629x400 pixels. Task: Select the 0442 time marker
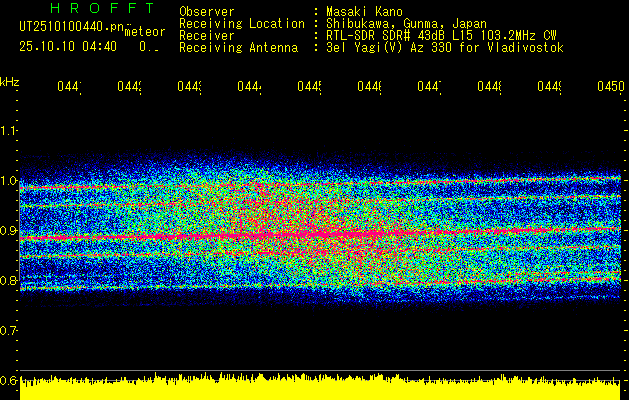[129, 87]
